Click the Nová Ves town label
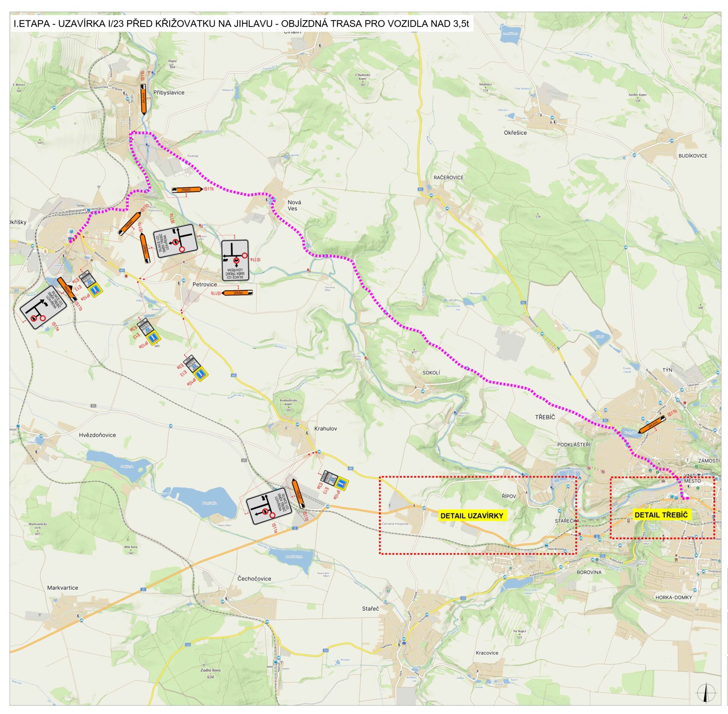The width and height of the screenshot is (728, 714). click(293, 205)
